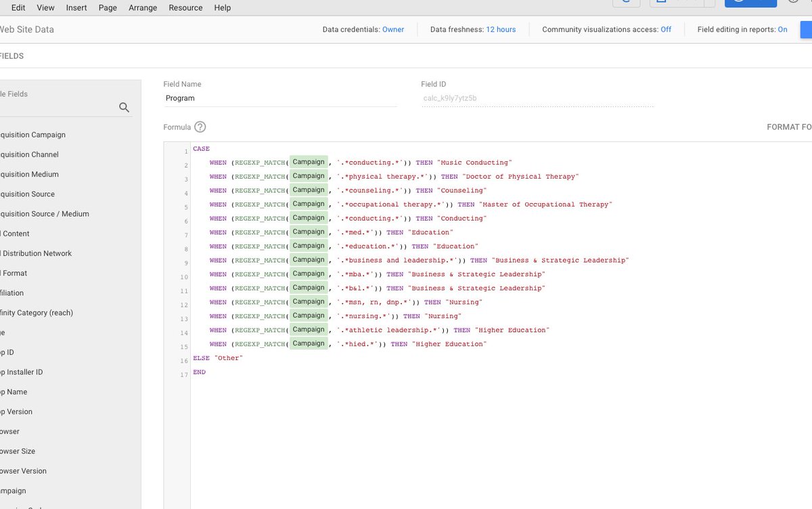Click the FORMAT FORMULA button
The height and width of the screenshot is (509, 812).
pyautogui.click(x=789, y=127)
